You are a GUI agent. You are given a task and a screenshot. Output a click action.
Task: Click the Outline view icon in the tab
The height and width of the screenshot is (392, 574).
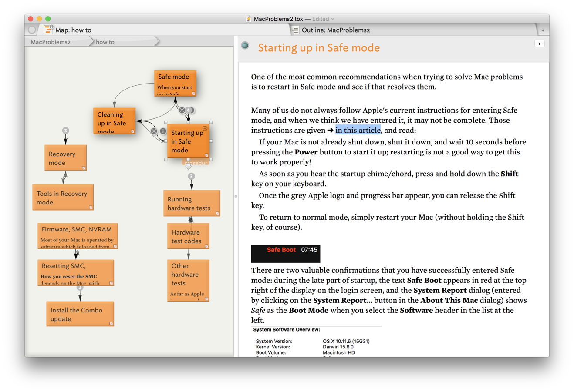pos(295,30)
